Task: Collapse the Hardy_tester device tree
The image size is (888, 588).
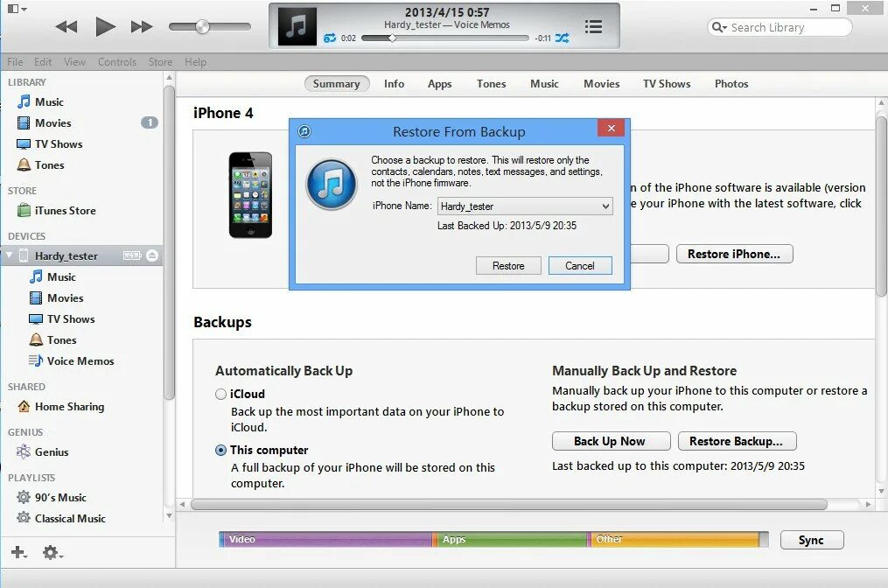Action: click(9, 255)
